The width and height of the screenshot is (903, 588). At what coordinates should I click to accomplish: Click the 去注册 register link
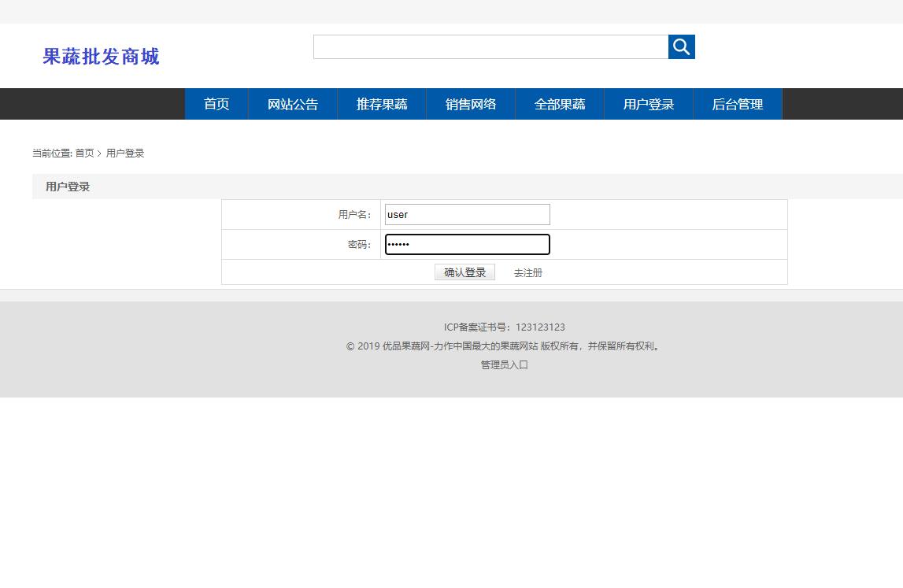(527, 272)
